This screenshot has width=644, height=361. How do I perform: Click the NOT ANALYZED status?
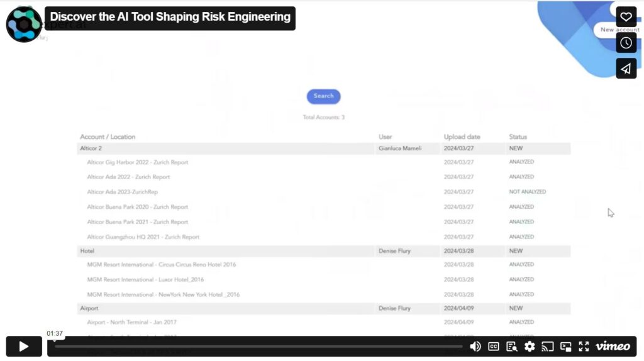pos(528,192)
